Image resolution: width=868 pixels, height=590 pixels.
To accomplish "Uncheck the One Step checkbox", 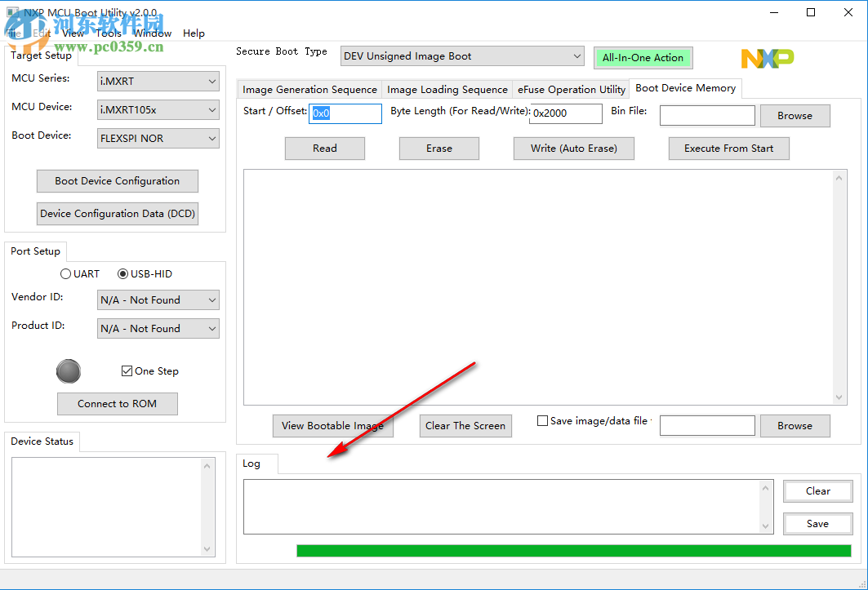I will coord(127,370).
